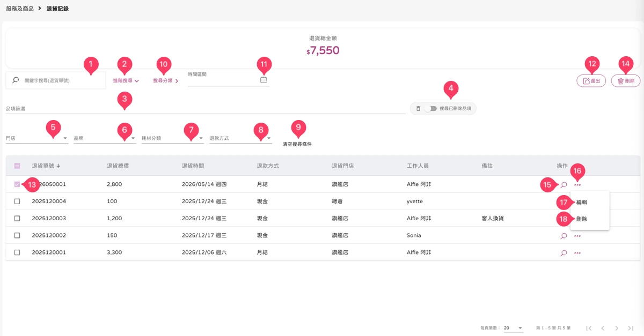The image size is (644, 336).
Task: View details of return 2025120002 via its magnifier icon
Action: tap(563, 236)
